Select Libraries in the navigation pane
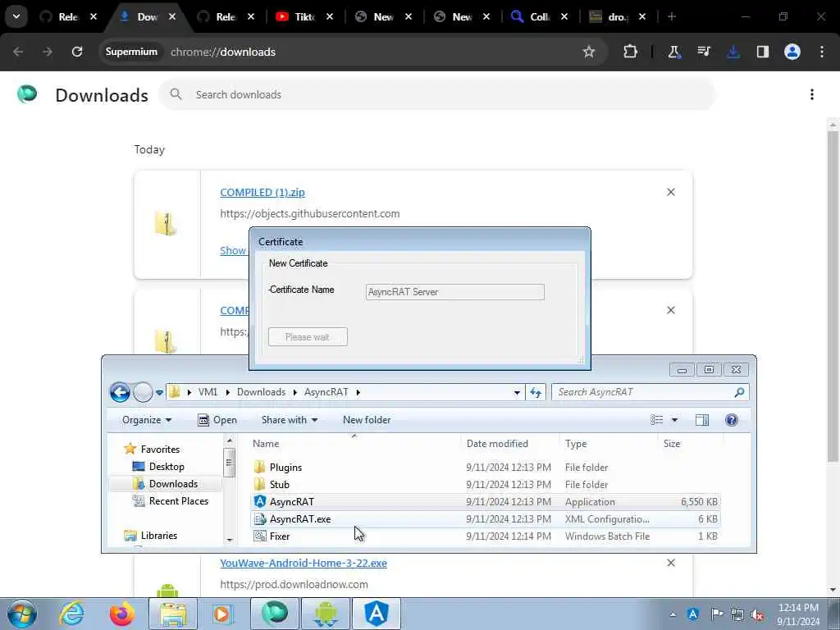 coord(158,535)
